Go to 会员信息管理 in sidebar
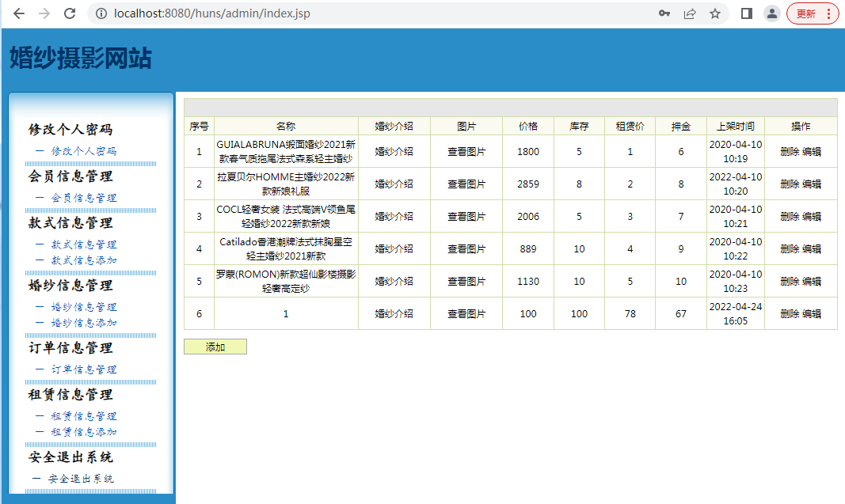The image size is (845, 504). coord(83,198)
